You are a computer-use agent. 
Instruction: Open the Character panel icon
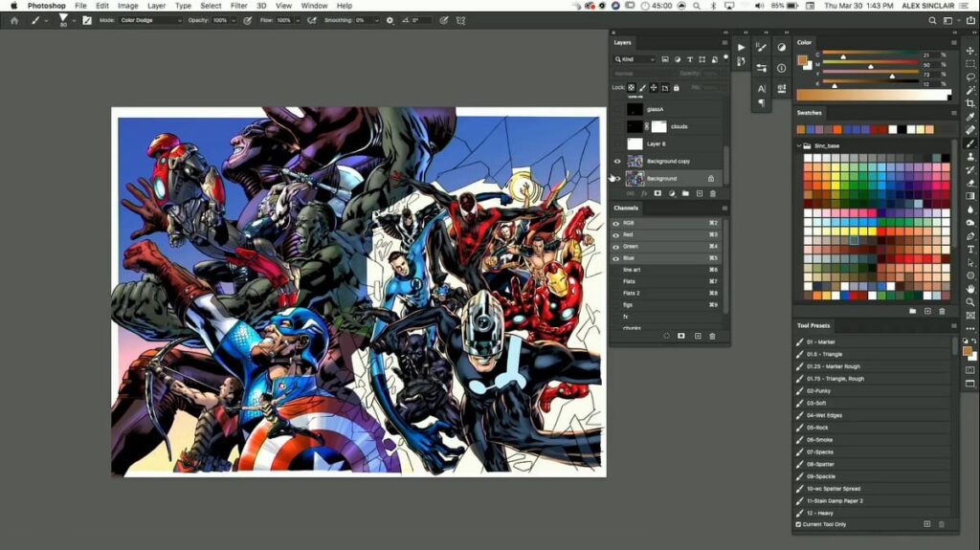pos(761,89)
